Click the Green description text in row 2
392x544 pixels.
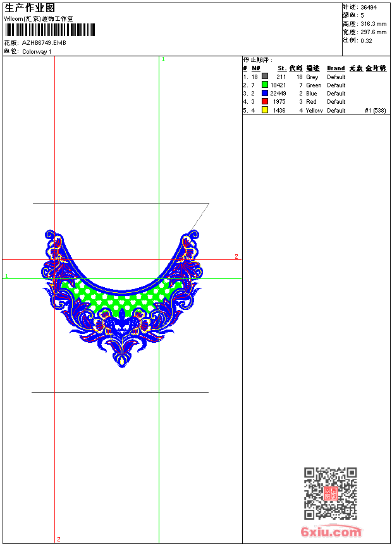[314, 85]
